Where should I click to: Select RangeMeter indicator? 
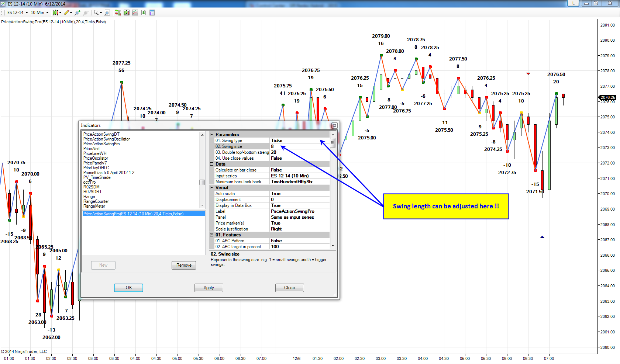click(94, 206)
